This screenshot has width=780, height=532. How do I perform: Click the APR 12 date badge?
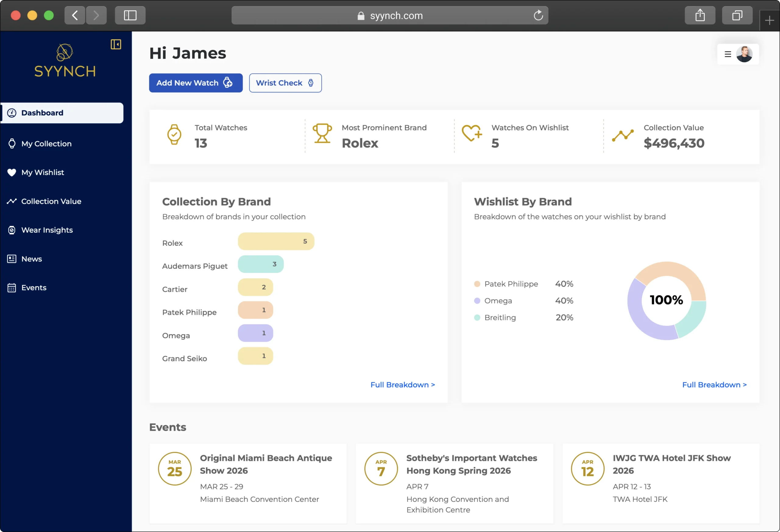click(x=587, y=469)
